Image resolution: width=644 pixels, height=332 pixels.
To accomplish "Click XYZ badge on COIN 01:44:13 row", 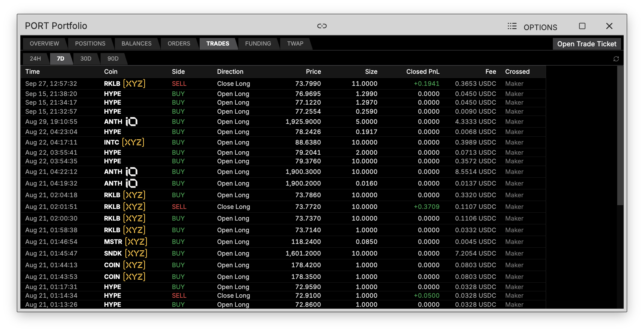I will point(134,265).
